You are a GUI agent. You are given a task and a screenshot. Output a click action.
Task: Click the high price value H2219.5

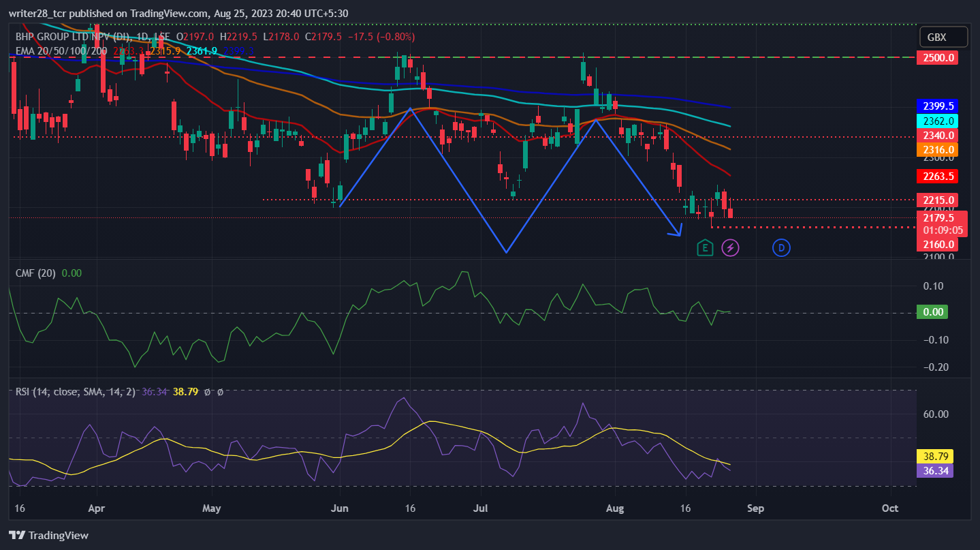coord(238,37)
